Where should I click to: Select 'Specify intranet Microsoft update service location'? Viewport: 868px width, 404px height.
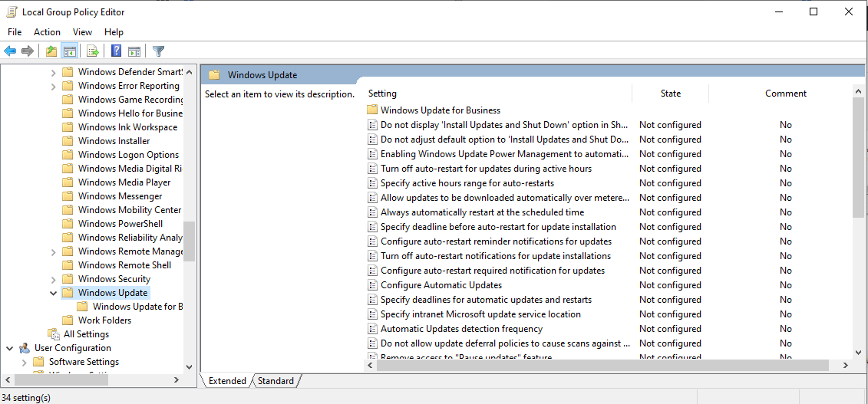click(x=480, y=314)
